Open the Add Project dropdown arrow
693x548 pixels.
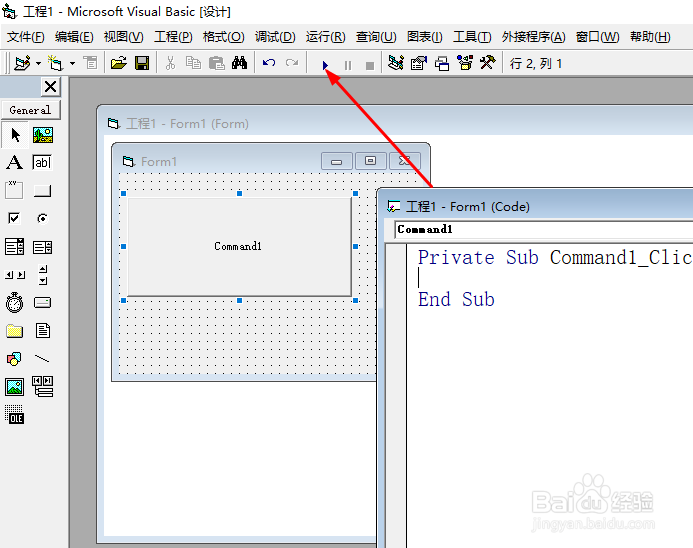pos(38,64)
